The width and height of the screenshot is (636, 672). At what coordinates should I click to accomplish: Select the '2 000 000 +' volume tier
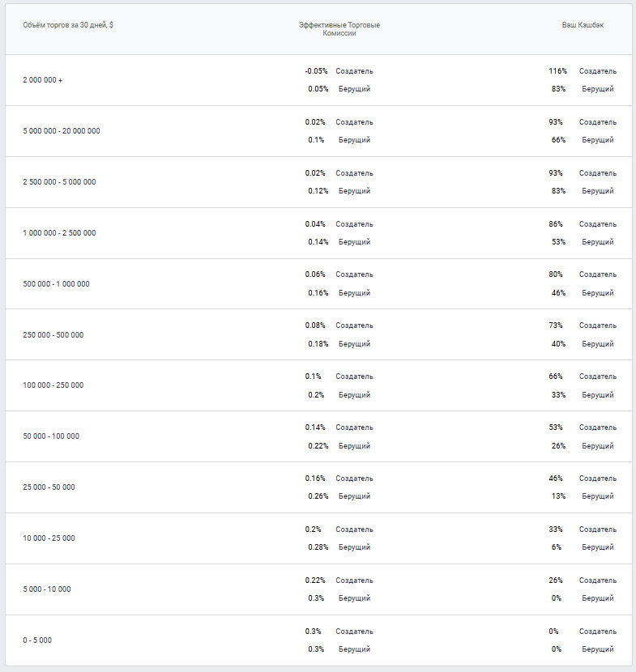[x=43, y=80]
